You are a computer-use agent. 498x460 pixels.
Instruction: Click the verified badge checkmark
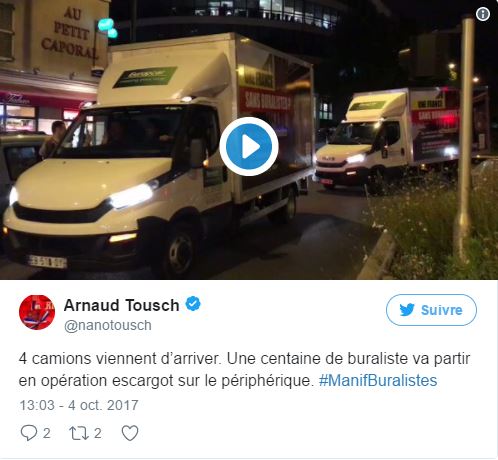[x=193, y=304]
